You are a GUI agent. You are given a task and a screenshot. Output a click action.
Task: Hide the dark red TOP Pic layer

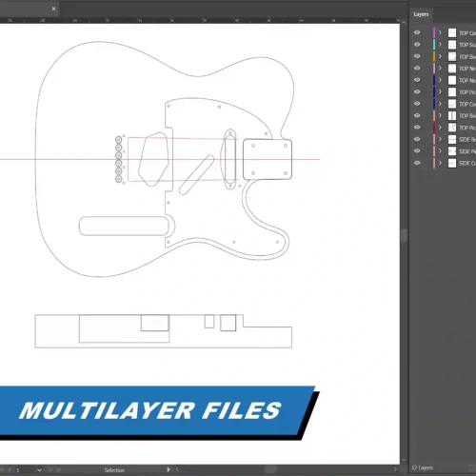tap(417, 128)
